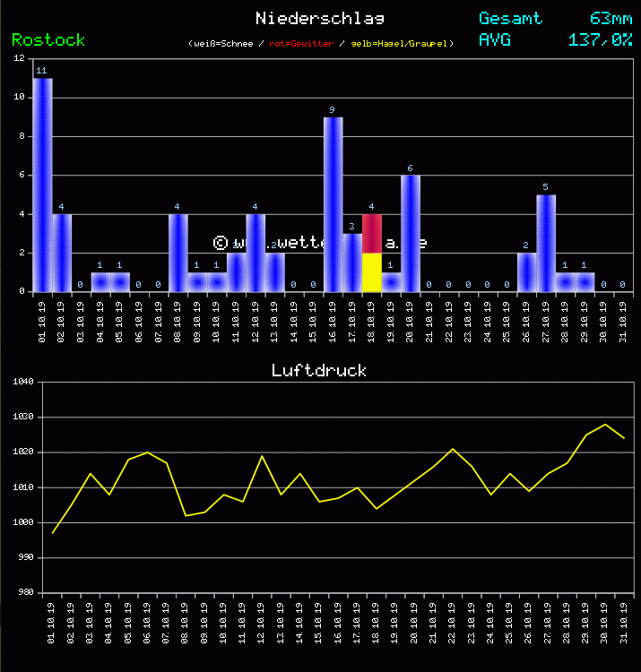Select the 11 mm bar for 01.10.19
The height and width of the screenshot is (672, 641).
click(x=42, y=185)
